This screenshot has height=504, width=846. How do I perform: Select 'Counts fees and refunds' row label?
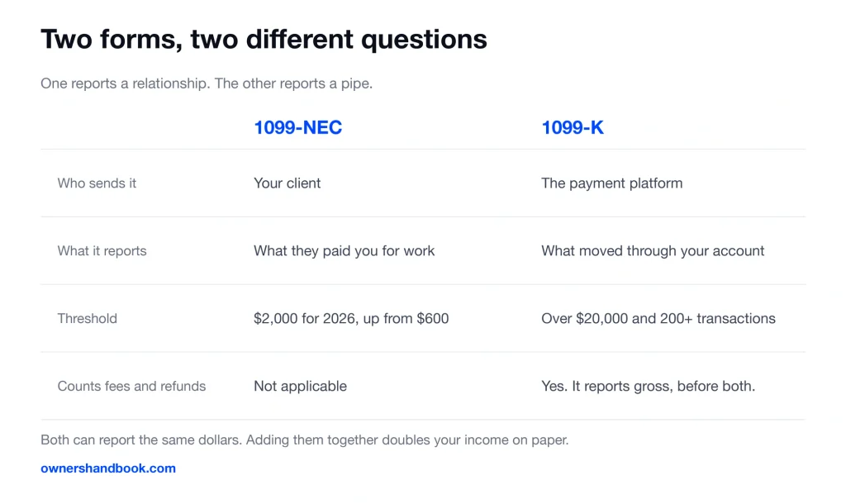click(131, 387)
